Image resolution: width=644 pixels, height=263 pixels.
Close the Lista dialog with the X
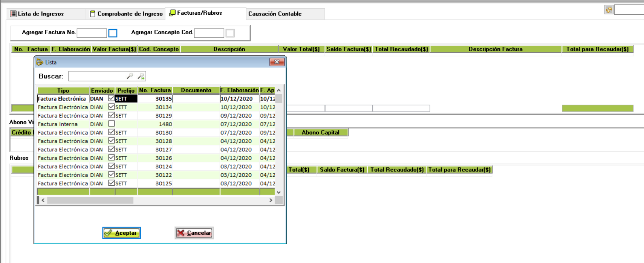(x=277, y=62)
